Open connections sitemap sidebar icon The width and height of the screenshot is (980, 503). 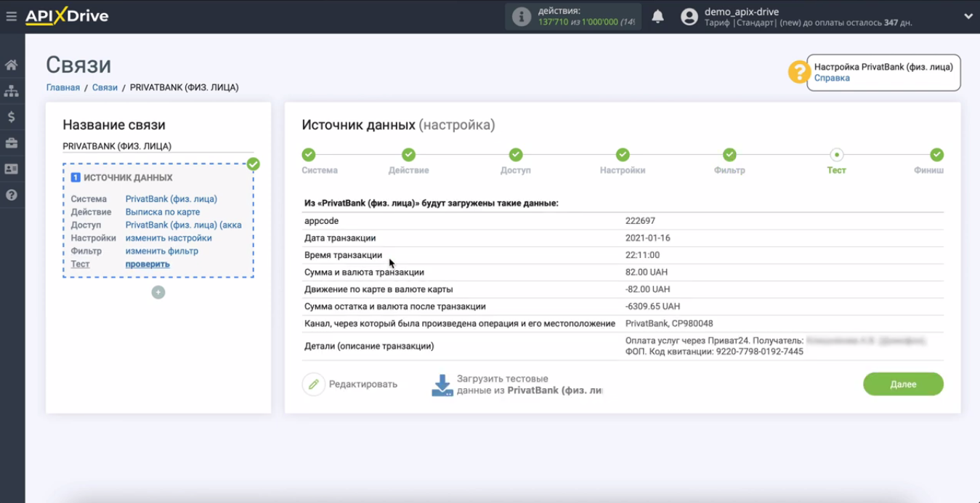[12, 91]
